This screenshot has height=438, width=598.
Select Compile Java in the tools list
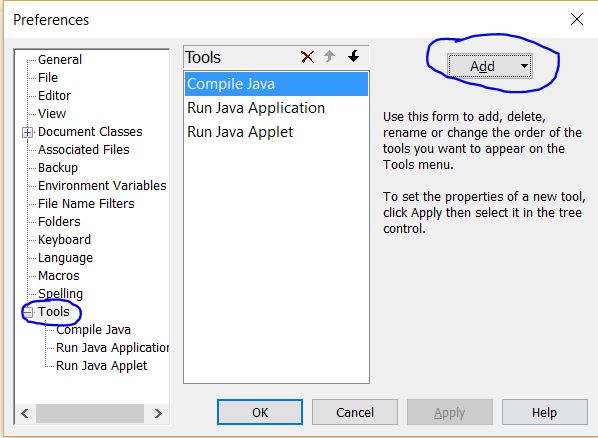point(276,84)
